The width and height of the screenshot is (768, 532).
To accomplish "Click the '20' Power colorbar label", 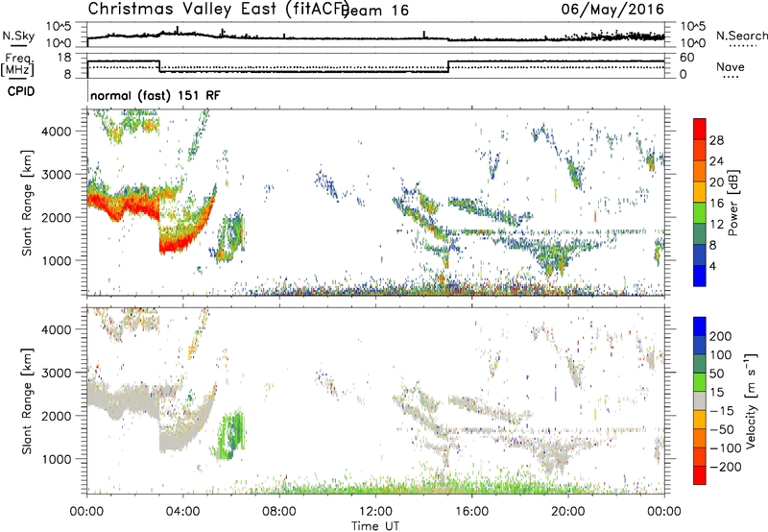I will (716, 182).
